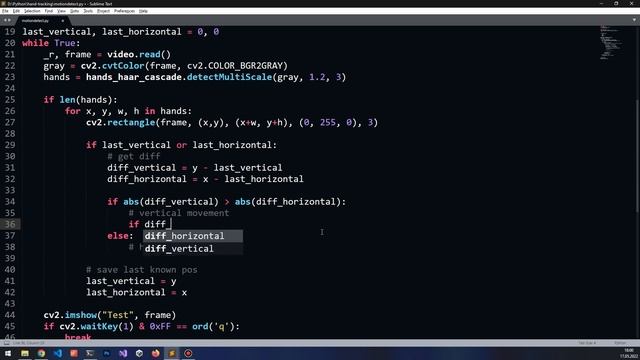
Task: Click 'else:' keyword on line 37
Action: [120, 236]
